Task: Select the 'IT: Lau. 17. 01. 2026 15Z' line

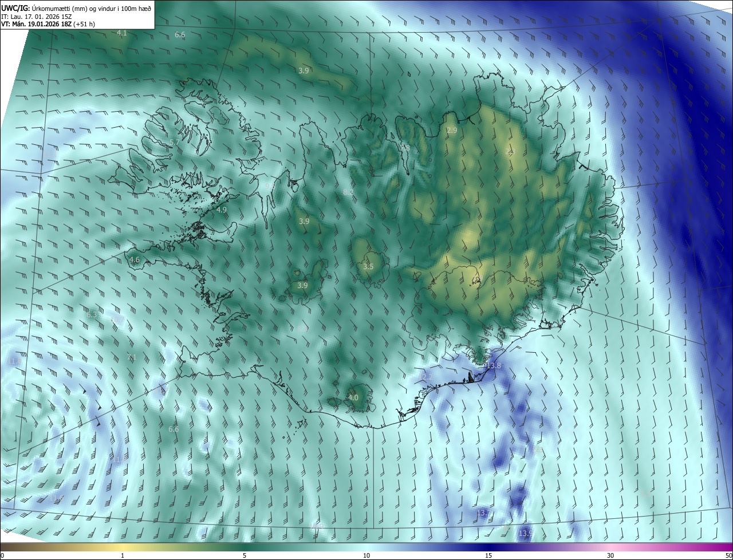Action: 37,16
